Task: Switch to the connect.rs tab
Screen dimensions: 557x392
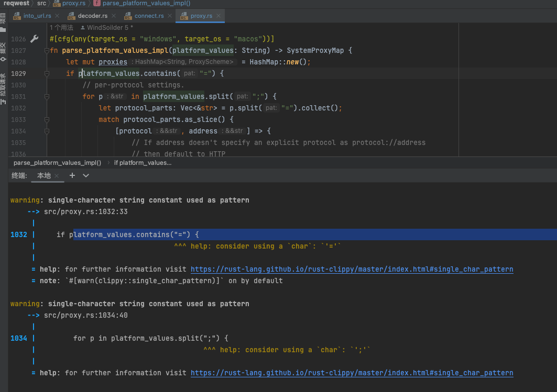Action: tap(149, 16)
